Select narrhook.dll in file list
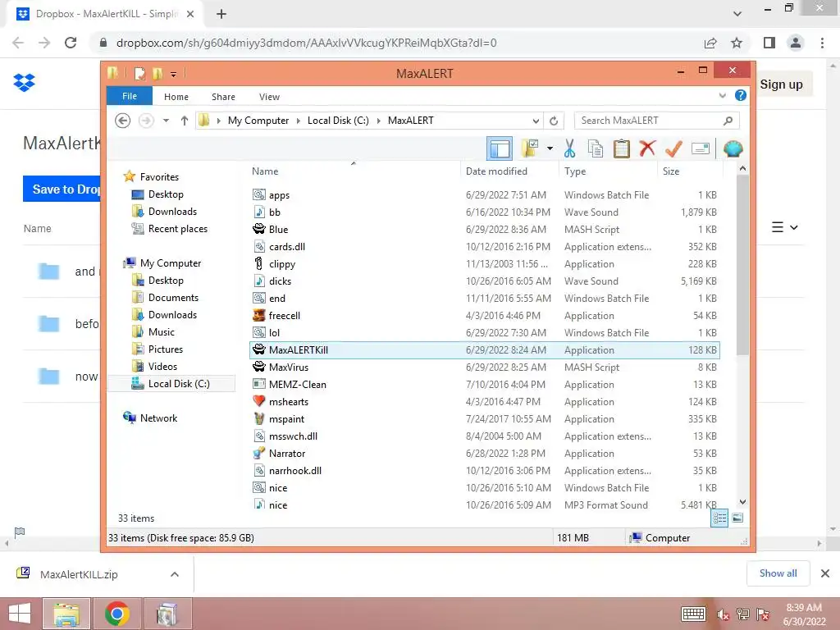840x630 pixels. click(485, 470)
